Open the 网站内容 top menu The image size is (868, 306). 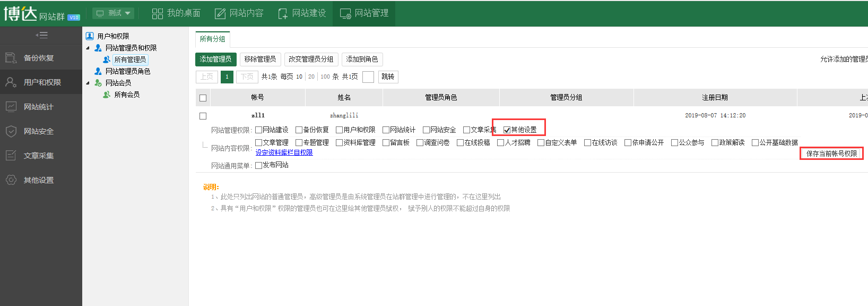tap(239, 13)
